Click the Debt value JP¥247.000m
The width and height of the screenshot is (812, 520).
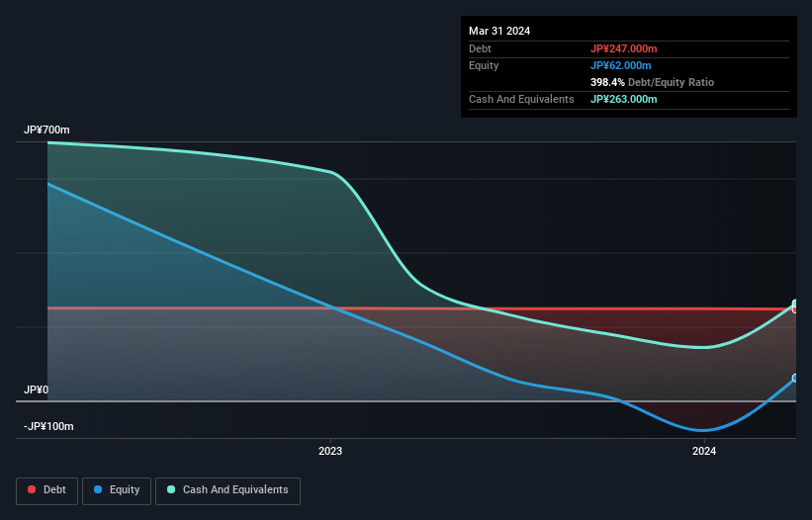623,48
